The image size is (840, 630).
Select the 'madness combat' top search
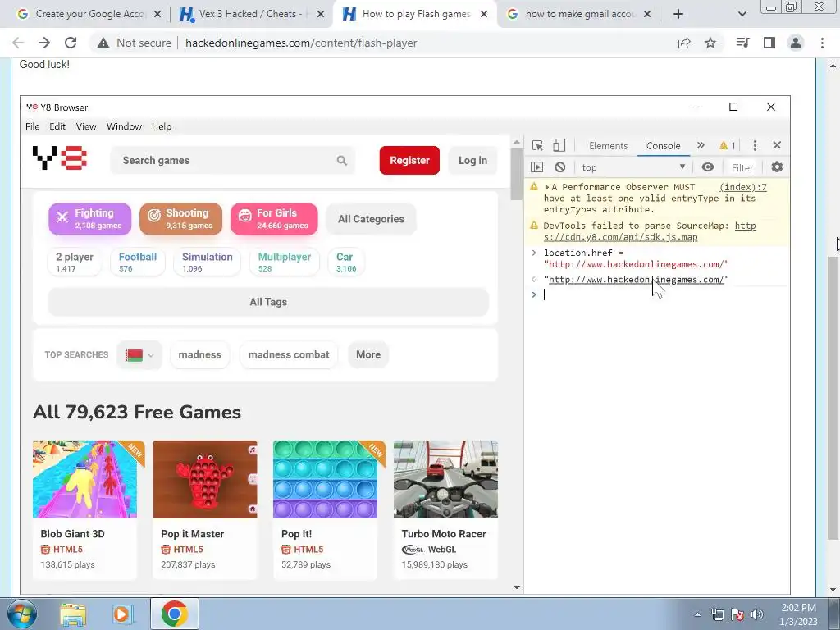click(289, 354)
